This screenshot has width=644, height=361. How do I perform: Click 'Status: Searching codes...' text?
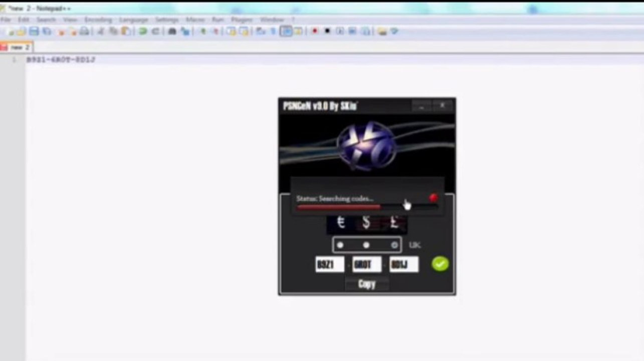click(x=335, y=199)
